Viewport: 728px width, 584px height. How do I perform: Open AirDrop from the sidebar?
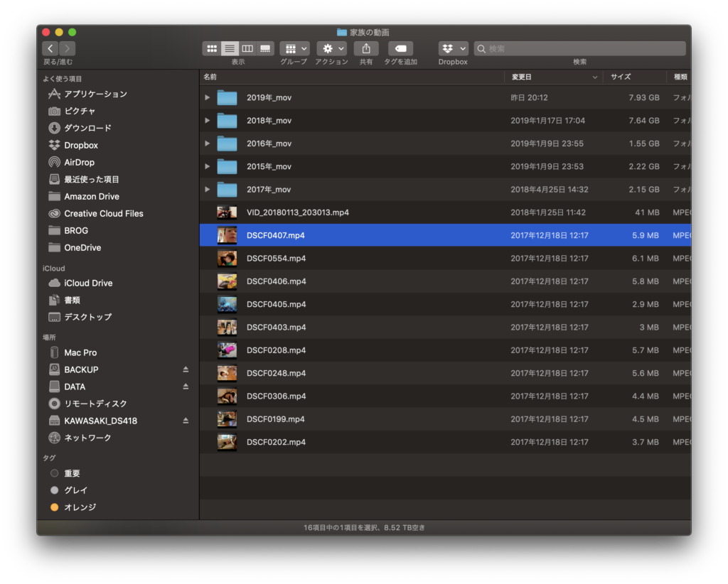(x=79, y=162)
